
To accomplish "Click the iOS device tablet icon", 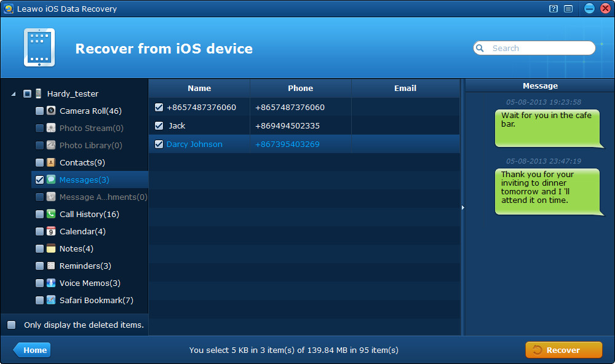I will [x=39, y=47].
